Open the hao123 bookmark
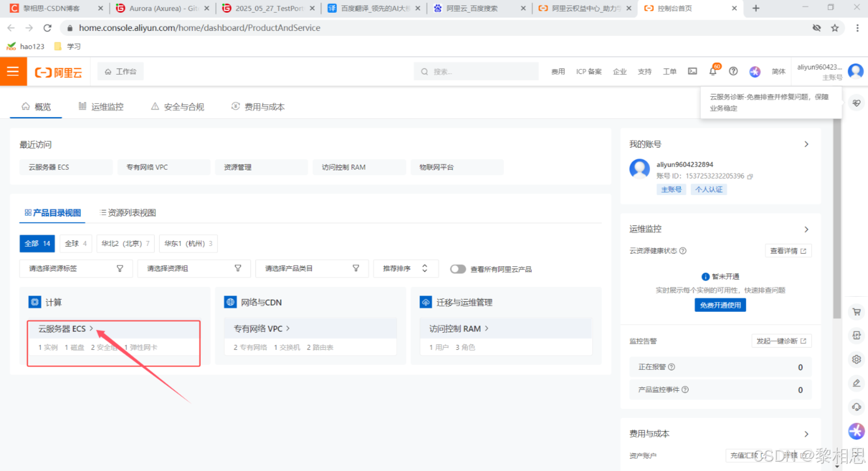Screen dimensions: 868x471 [x=25, y=46]
